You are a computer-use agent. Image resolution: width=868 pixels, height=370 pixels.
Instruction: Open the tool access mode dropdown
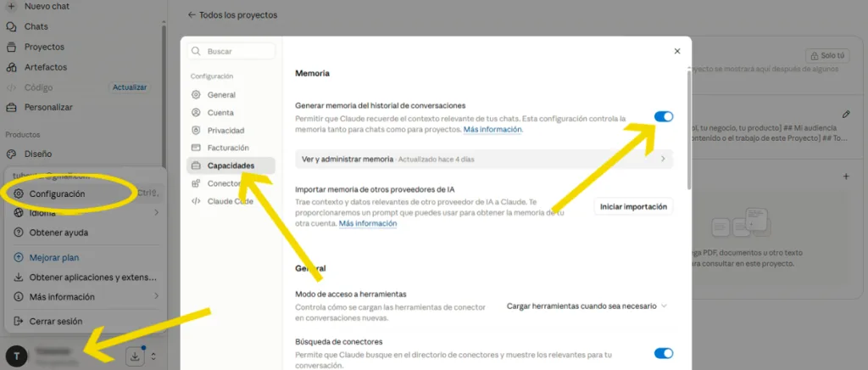point(587,306)
